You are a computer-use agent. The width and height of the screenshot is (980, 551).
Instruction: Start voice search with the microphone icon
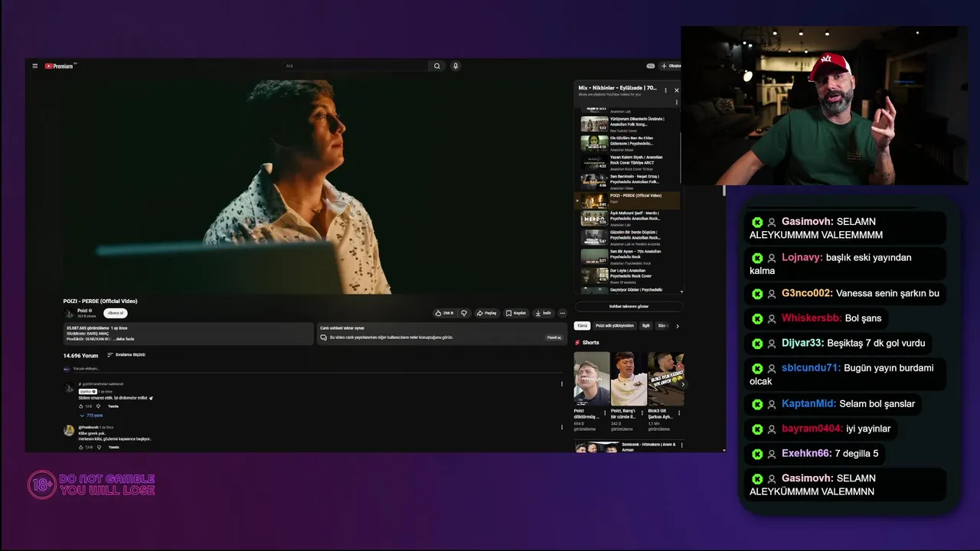pyautogui.click(x=456, y=66)
